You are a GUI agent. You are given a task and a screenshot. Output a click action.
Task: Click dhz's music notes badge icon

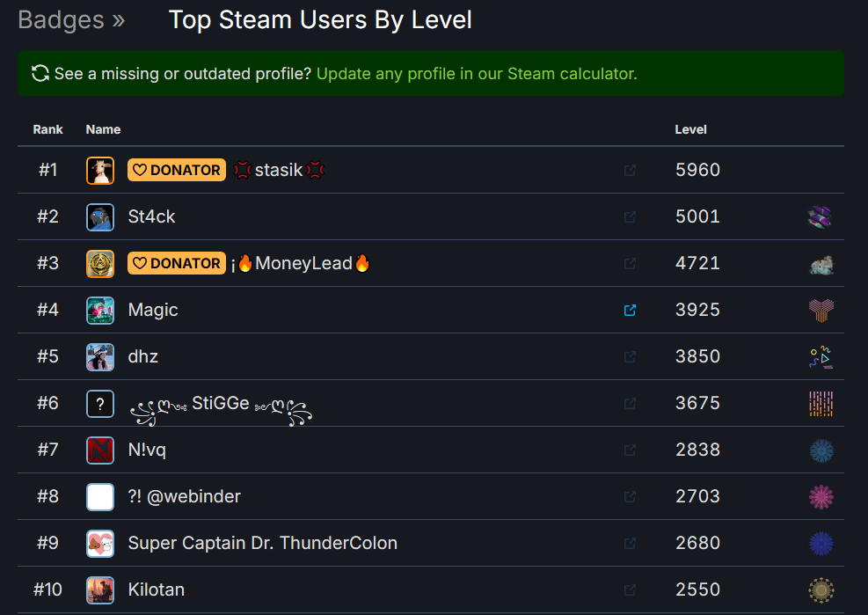coord(821,356)
